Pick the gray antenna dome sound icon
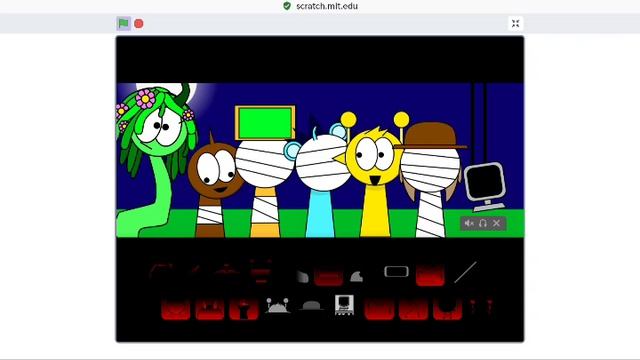 (x=278, y=305)
